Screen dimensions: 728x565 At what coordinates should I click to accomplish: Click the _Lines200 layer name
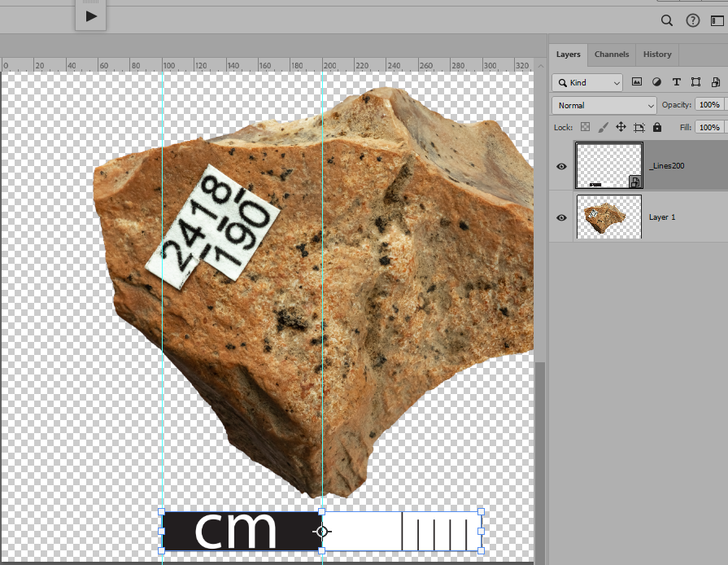click(x=667, y=166)
